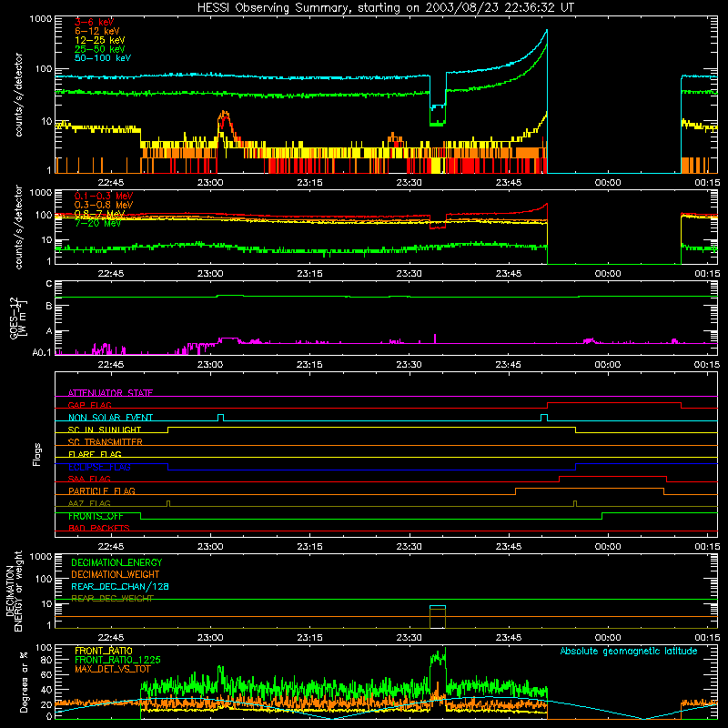728x728 pixels.
Task: Select the GAP_FLAG label
Action: click(89, 405)
